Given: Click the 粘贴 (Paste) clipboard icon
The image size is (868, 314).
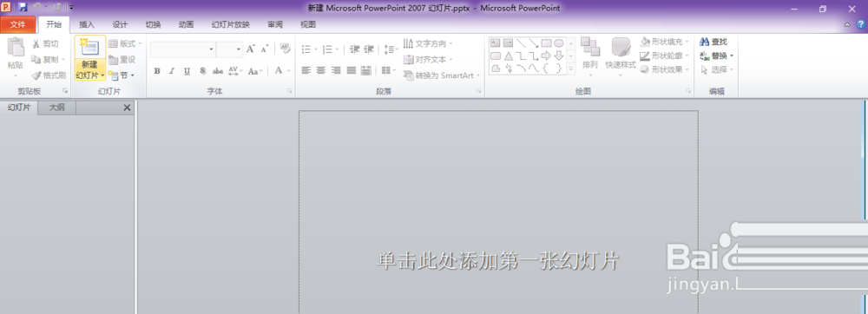Looking at the screenshot, I should 15,48.
